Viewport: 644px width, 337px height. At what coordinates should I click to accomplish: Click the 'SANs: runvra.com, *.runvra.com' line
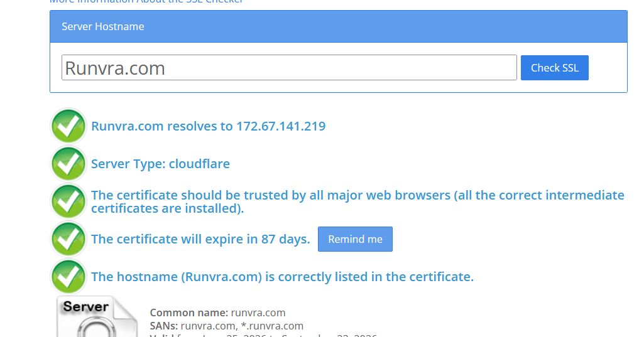(x=227, y=326)
